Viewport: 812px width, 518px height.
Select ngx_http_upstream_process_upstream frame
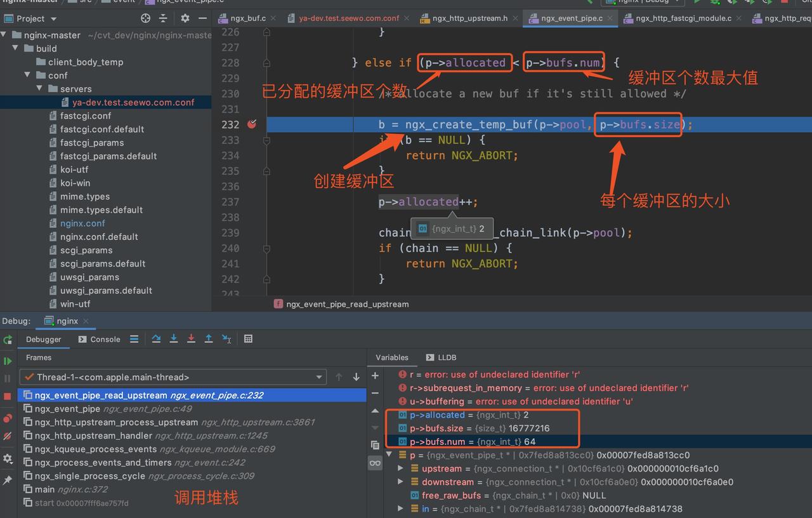192,422
